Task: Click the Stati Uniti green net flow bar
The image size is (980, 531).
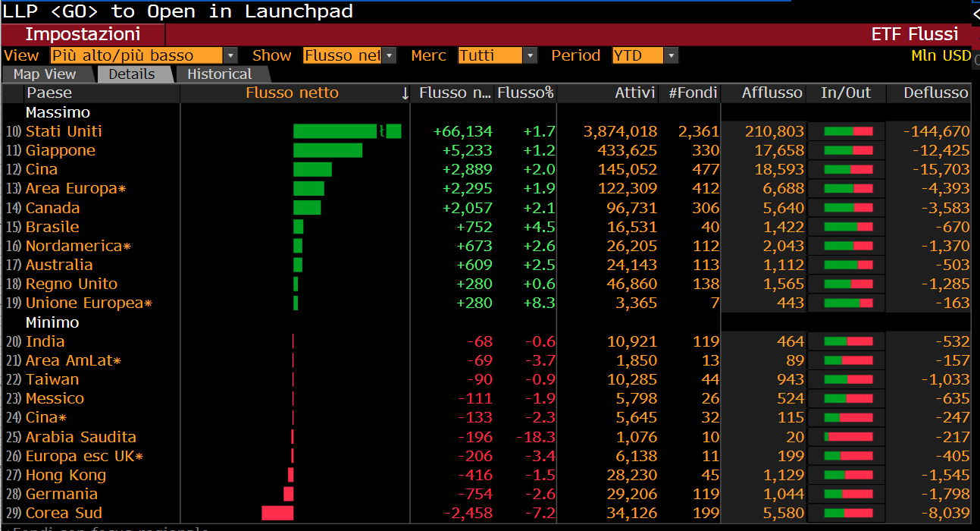Action: pos(347,131)
